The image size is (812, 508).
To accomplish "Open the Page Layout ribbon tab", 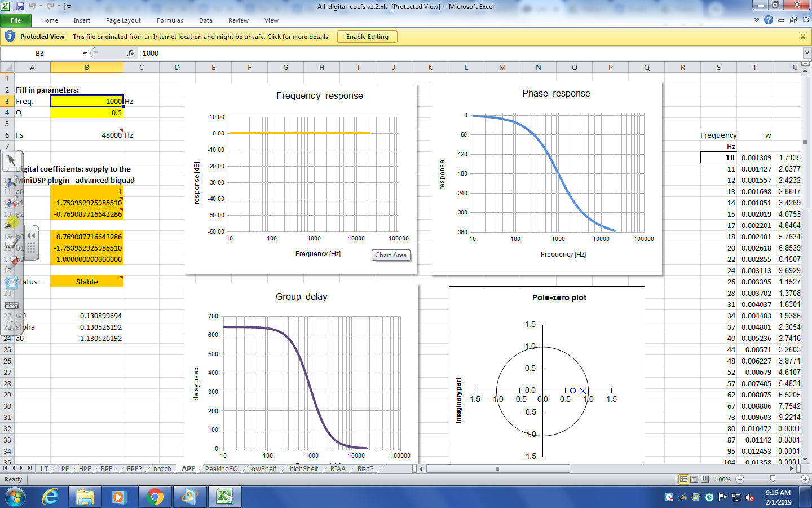I will point(123,20).
